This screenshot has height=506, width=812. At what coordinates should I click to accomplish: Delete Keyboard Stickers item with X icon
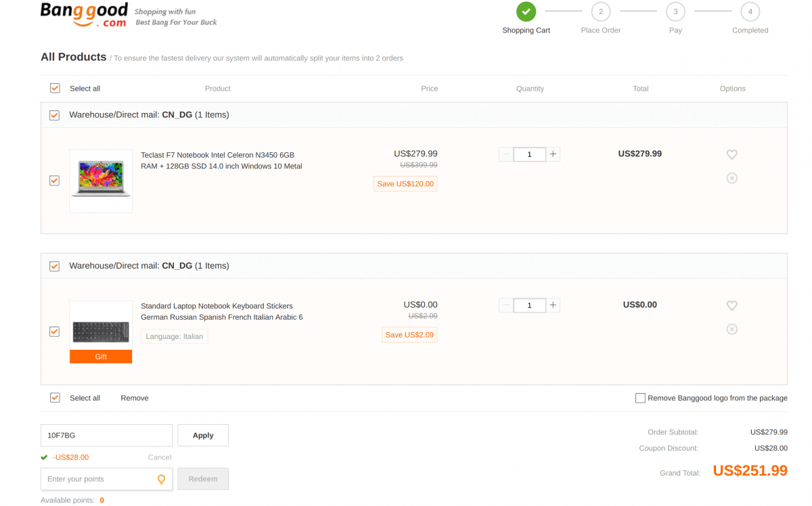[731, 329]
